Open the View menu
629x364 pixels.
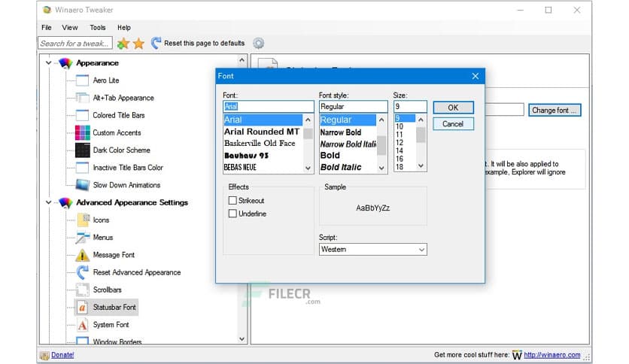coord(70,28)
